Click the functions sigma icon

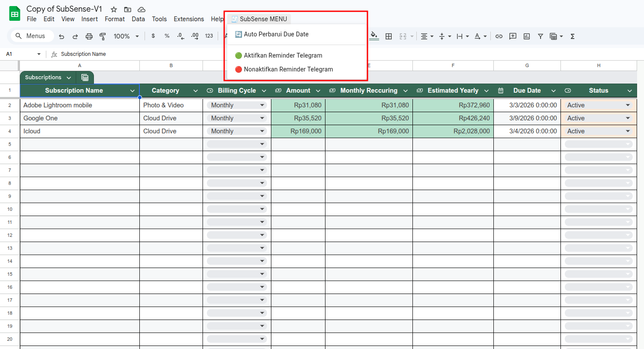click(573, 36)
